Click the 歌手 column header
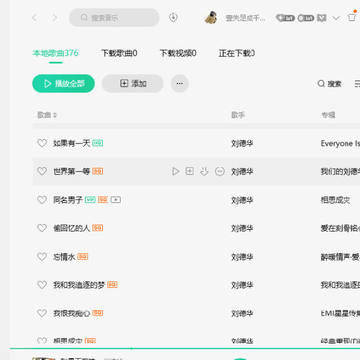The image size is (360, 360). coord(238,115)
